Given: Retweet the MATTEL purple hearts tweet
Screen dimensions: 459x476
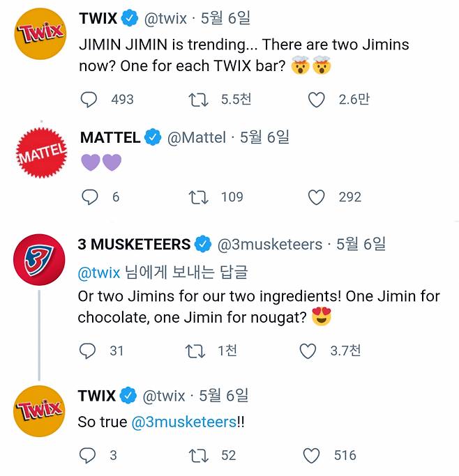Looking at the screenshot, I should (200, 197).
